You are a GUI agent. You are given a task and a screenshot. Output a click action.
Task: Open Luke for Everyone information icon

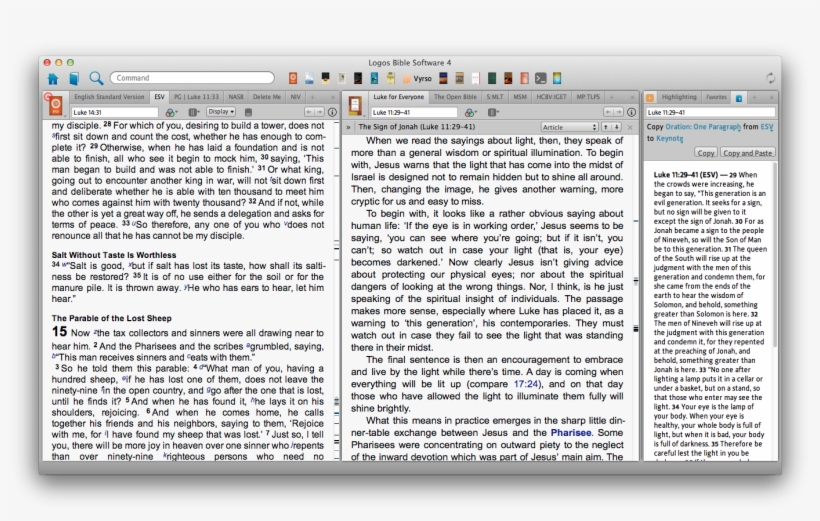tap(631, 112)
